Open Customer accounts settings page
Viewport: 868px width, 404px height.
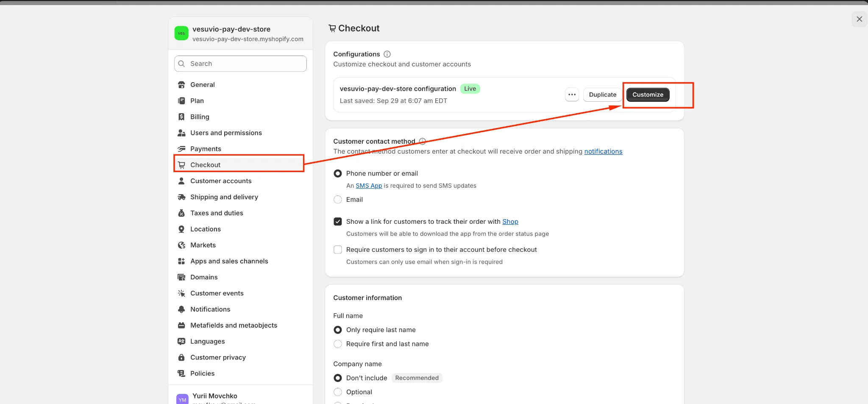pyautogui.click(x=220, y=181)
